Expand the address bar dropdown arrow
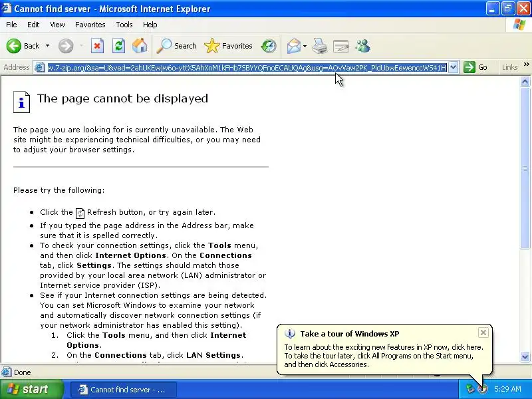 coord(454,67)
